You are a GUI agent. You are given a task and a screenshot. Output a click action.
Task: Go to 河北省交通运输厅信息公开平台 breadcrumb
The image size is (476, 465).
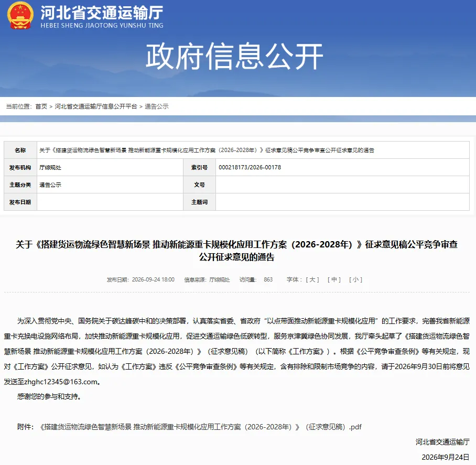pyautogui.click(x=96, y=106)
